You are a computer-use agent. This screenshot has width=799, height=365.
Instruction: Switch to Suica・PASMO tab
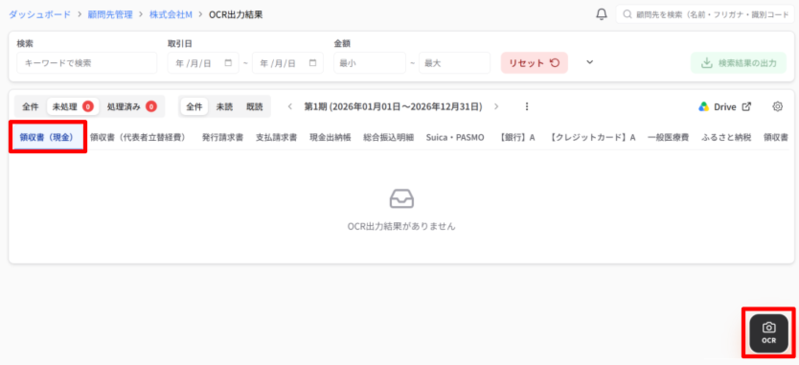[455, 137]
